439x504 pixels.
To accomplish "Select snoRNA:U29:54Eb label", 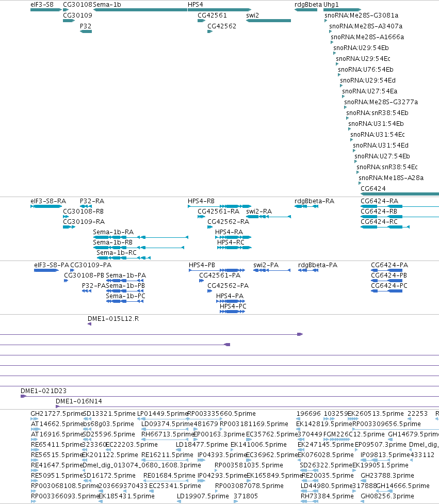I will click(x=361, y=48).
